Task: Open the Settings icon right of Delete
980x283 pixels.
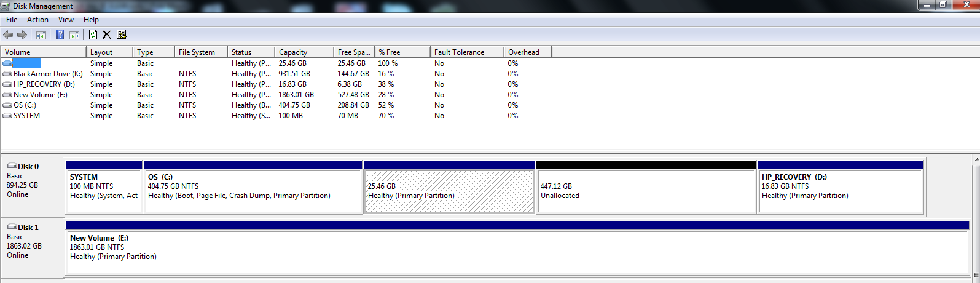Action: point(122,35)
